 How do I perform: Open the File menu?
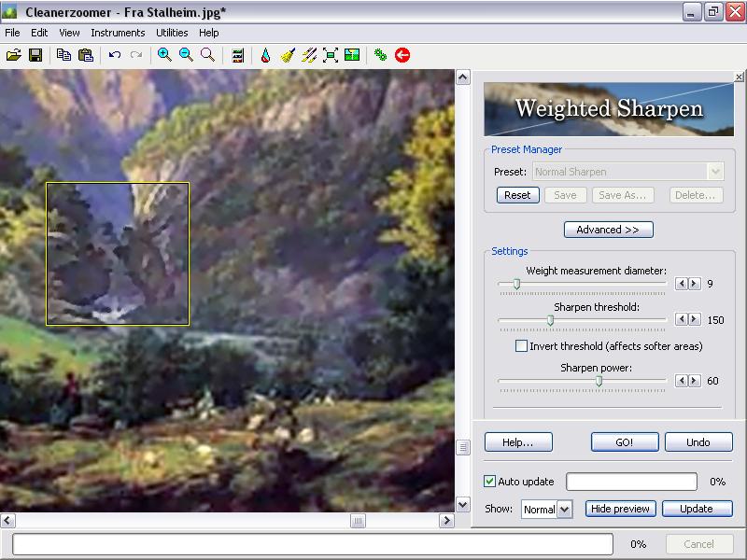12,33
